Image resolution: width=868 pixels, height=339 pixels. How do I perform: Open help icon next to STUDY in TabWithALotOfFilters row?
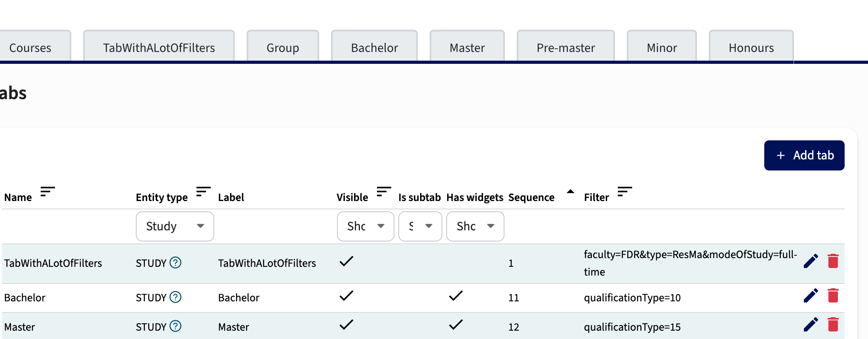tap(175, 262)
